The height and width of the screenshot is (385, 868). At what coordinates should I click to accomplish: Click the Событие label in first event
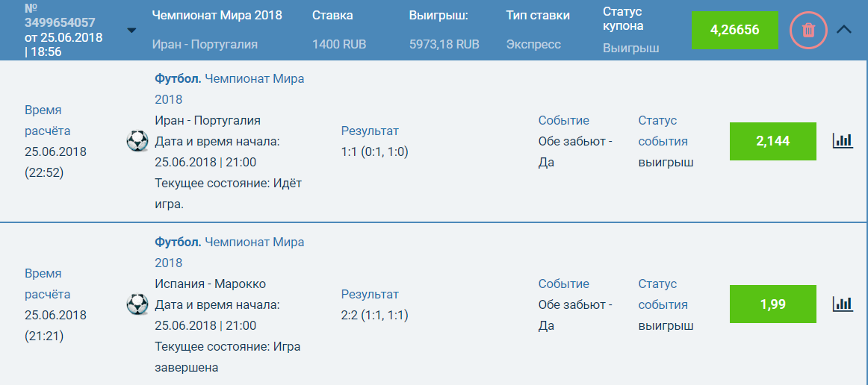click(563, 120)
